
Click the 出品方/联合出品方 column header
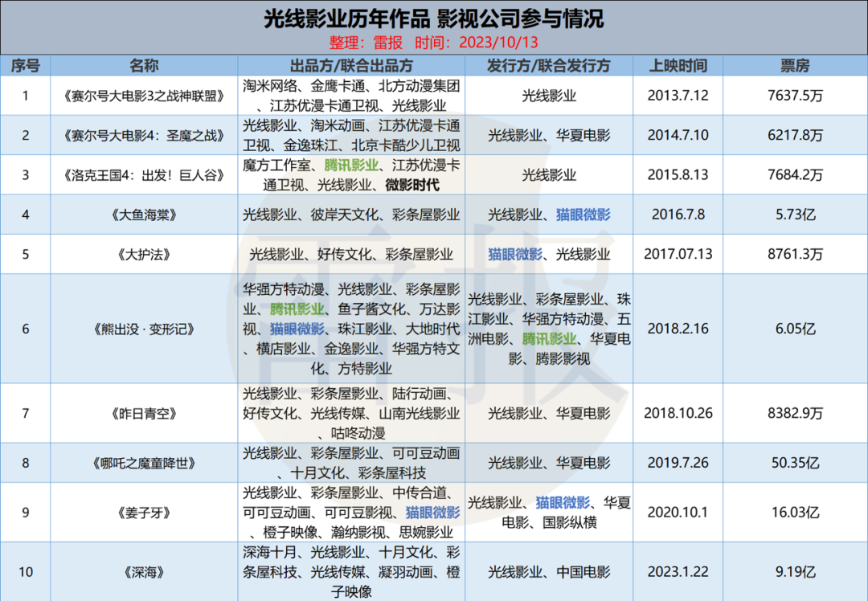click(351, 65)
